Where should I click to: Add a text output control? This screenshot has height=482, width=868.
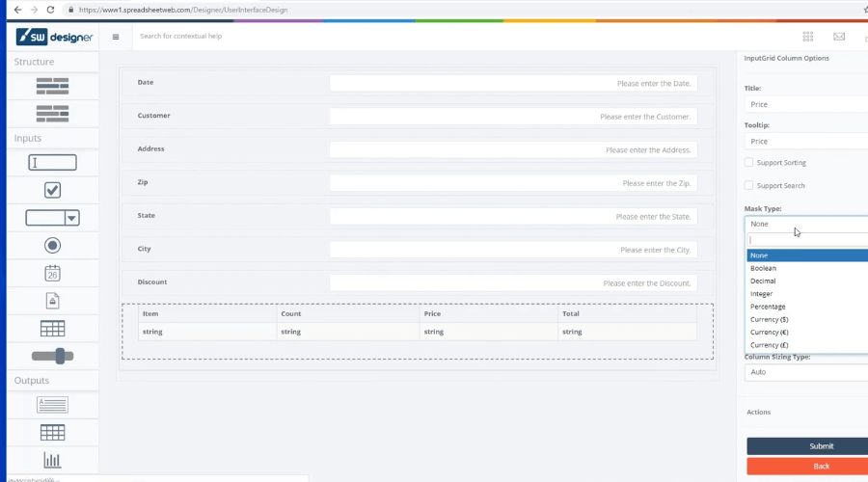click(x=53, y=405)
